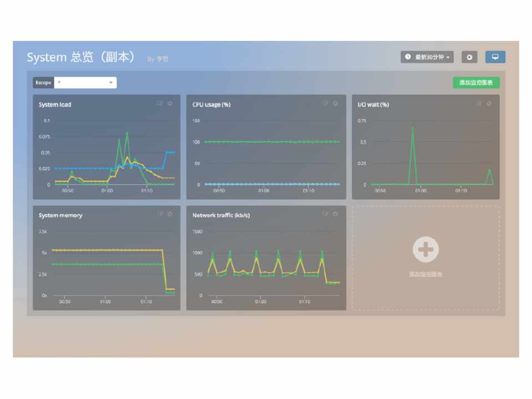The height and width of the screenshot is (399, 532).
Task: Open the Scope selector dropdown
Action: (85, 83)
